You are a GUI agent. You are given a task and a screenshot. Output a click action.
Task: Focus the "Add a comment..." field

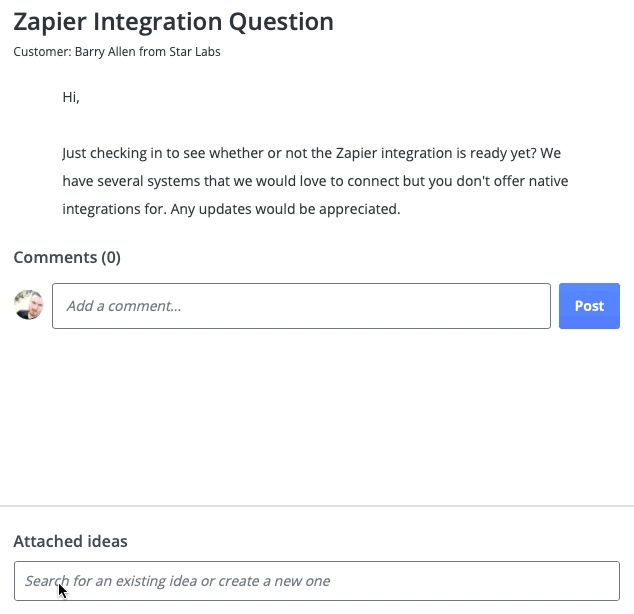301,306
